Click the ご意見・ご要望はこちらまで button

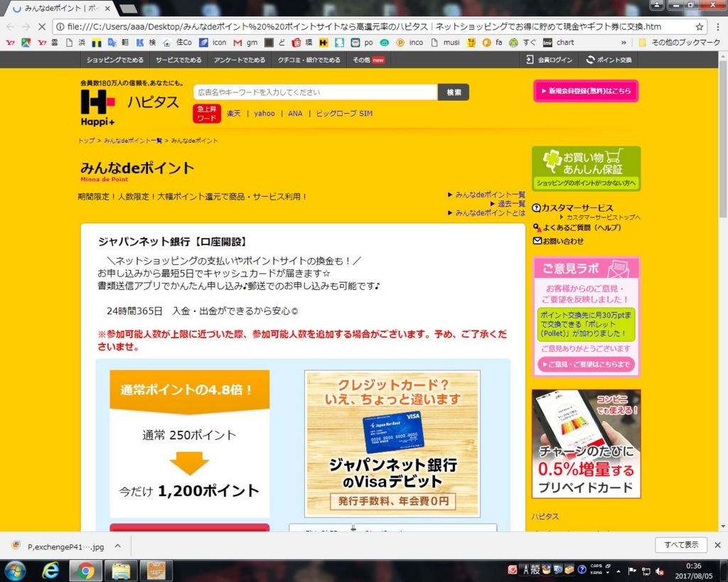coord(586,365)
